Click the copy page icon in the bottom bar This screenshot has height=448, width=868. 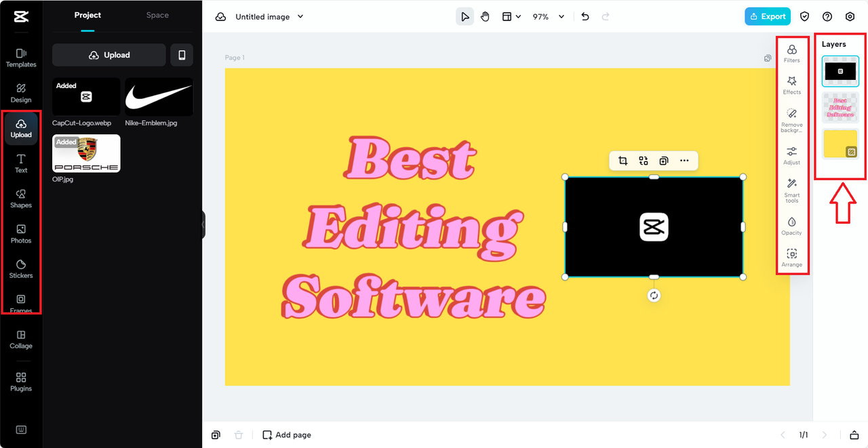click(216, 435)
